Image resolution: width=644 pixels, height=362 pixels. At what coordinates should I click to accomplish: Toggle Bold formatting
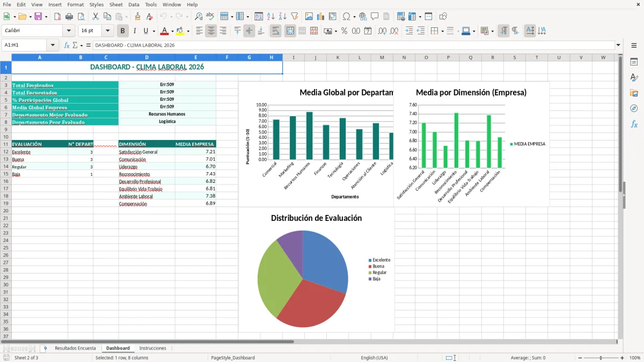123,31
